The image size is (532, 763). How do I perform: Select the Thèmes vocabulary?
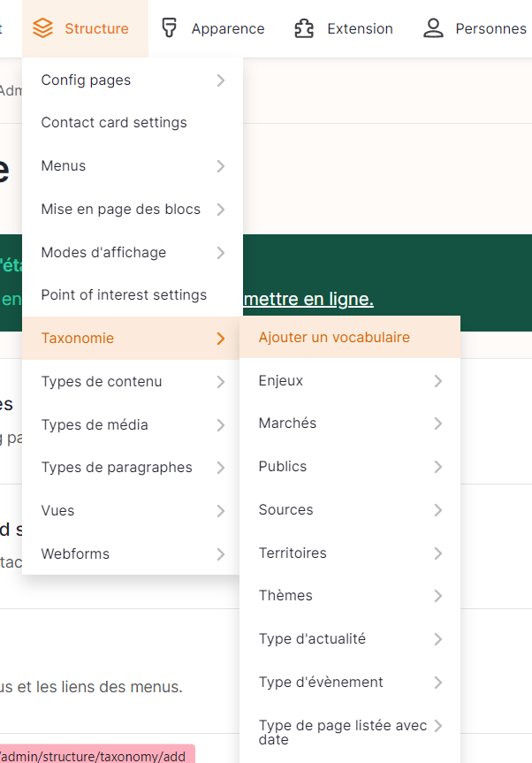[x=285, y=596]
